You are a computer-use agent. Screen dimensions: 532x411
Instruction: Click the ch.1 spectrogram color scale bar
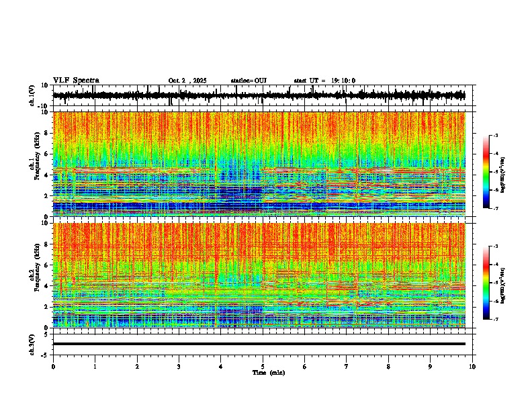486,172
